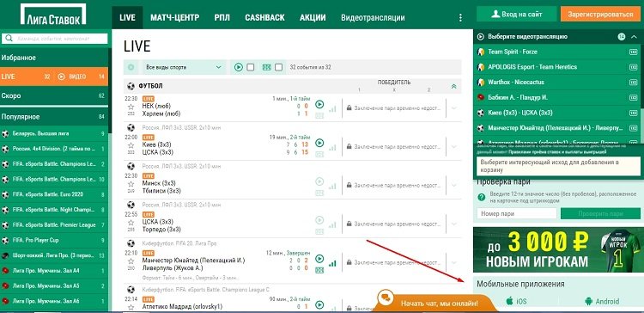Open video icon for Warthox - Nicecactus
The width and height of the screenshot is (644, 313).
(633, 83)
